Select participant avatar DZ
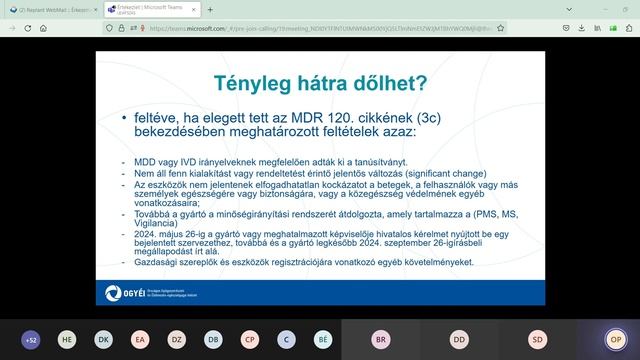 click(x=177, y=340)
